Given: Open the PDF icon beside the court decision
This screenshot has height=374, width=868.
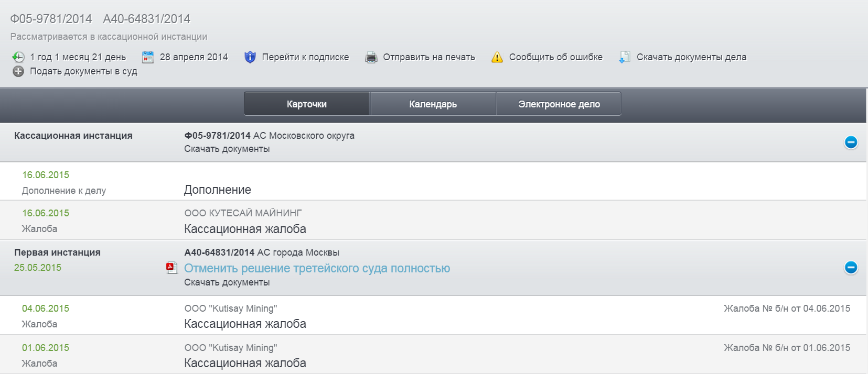Looking at the screenshot, I should pyautogui.click(x=172, y=268).
